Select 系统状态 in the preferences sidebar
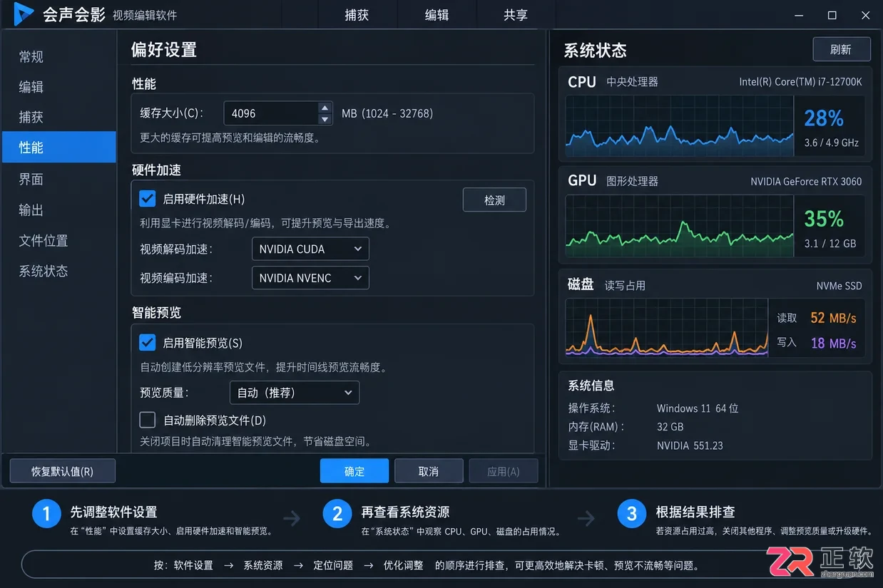 pyautogui.click(x=59, y=271)
